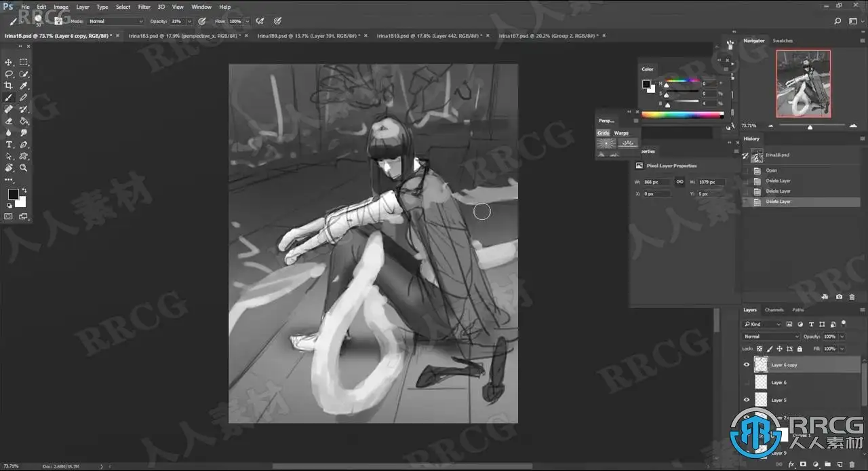
Task: Enable airbrush-style build-up
Action: [x=260, y=21]
